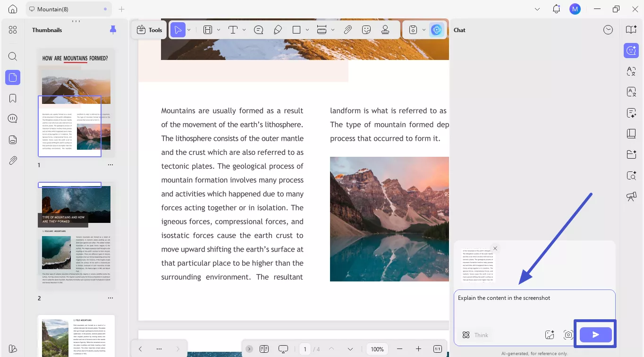
Task: Remove the attached screenshot from chat
Action: point(495,248)
